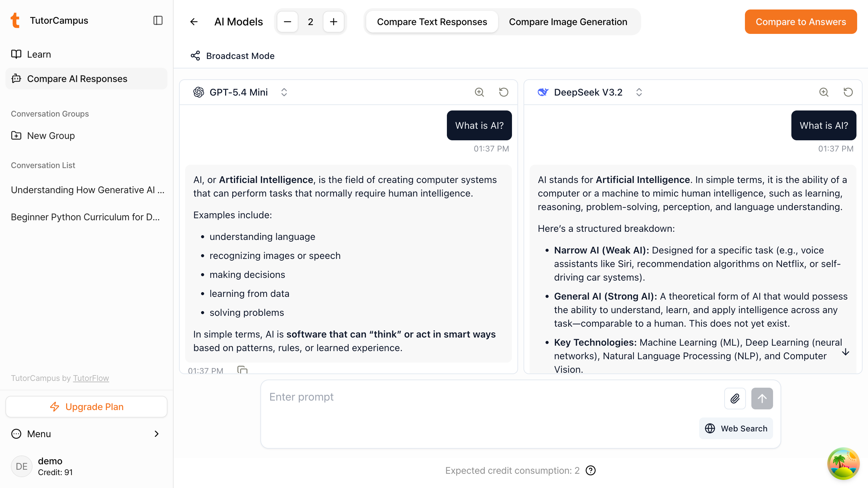Click the Compare to Answers button
This screenshot has height=488, width=868.
pyautogui.click(x=801, y=22)
